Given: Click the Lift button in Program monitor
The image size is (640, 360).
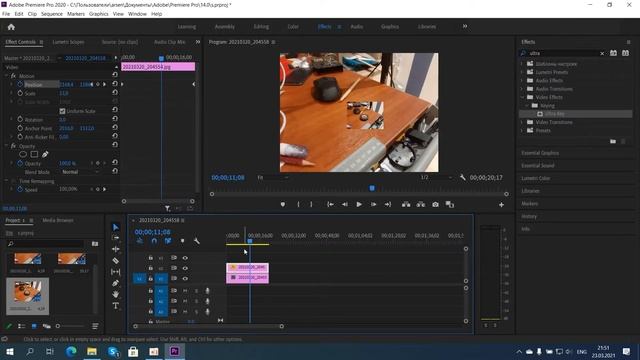Looking at the screenshot, I should [406, 204].
